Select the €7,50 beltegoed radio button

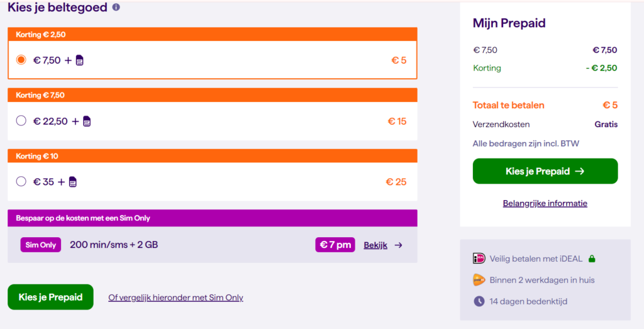click(21, 60)
